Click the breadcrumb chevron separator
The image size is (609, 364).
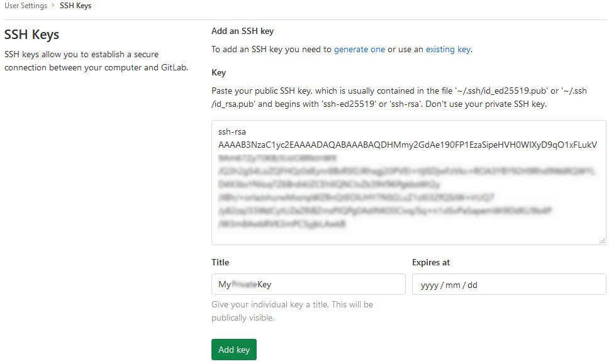(x=53, y=6)
